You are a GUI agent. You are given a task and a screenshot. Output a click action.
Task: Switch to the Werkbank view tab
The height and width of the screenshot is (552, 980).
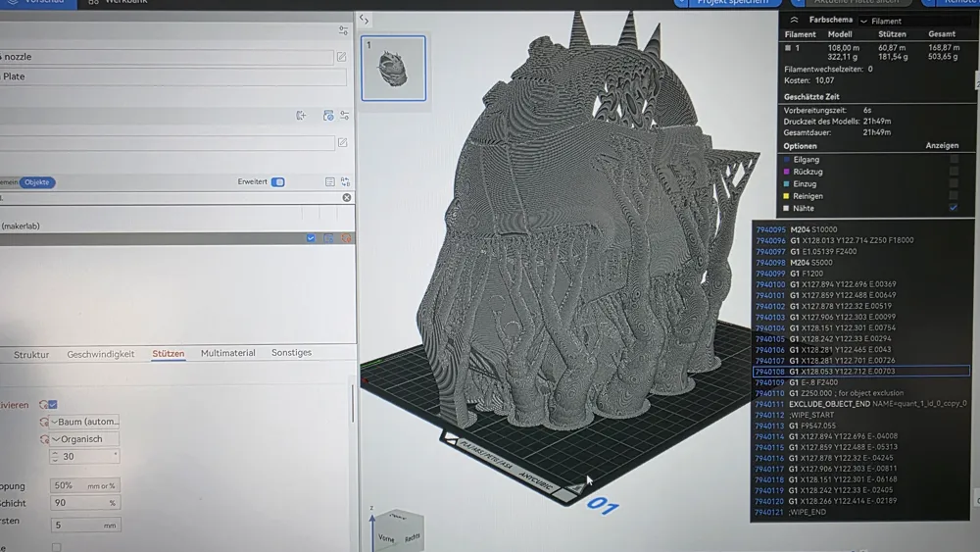point(119,3)
